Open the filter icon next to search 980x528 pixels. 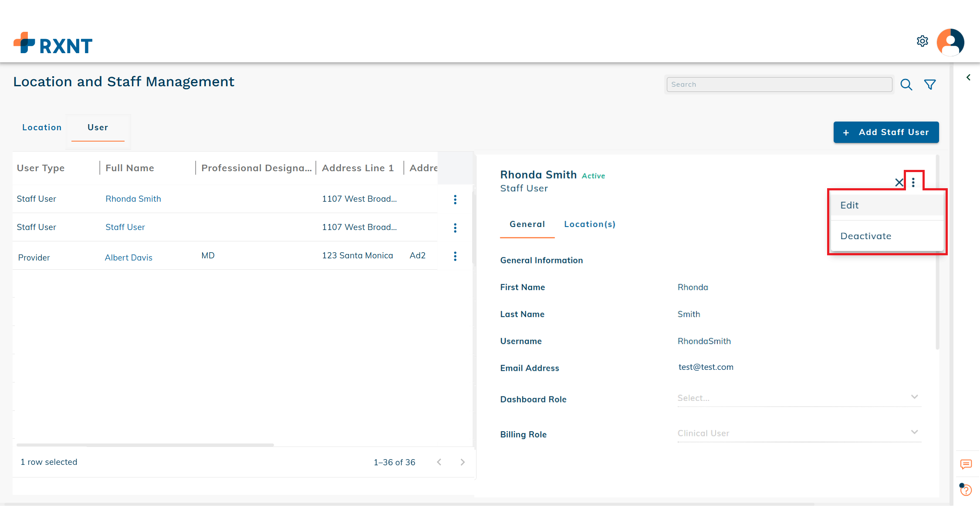click(x=930, y=85)
